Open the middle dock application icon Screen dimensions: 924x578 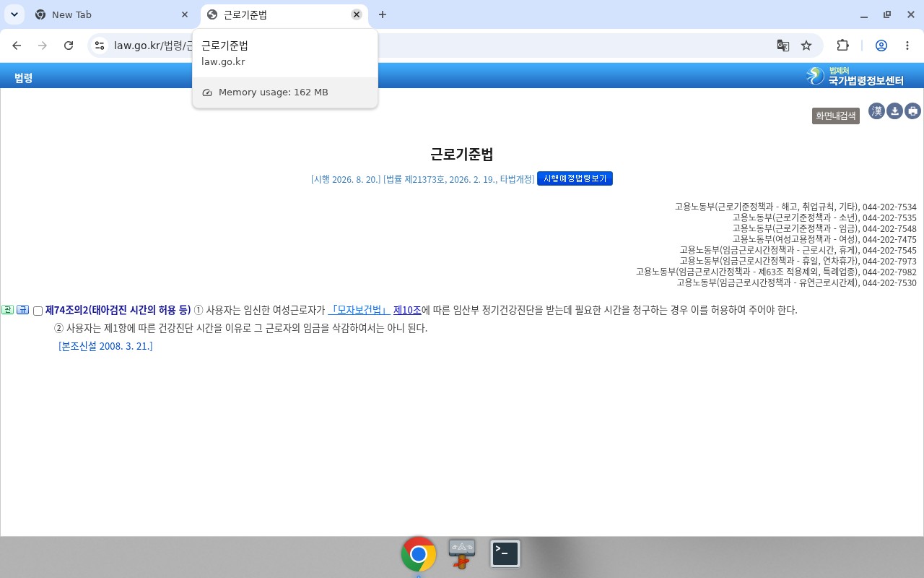[462, 554]
